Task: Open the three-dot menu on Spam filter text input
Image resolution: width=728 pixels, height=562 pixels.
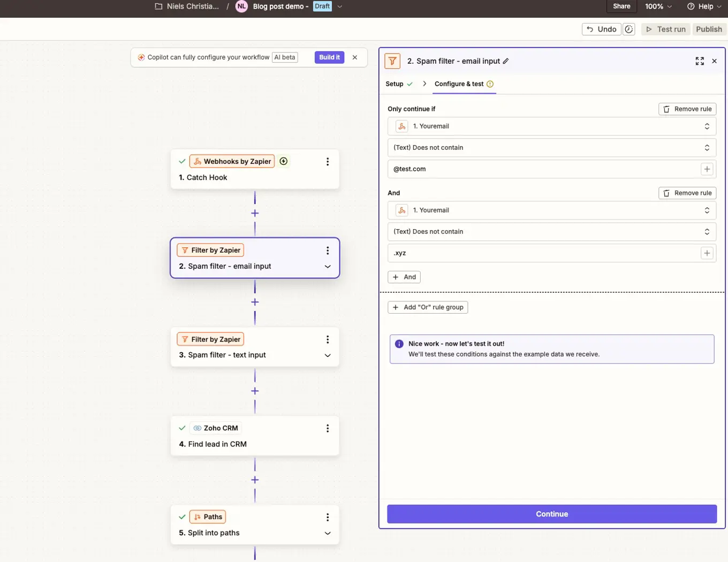Action: 327,339
